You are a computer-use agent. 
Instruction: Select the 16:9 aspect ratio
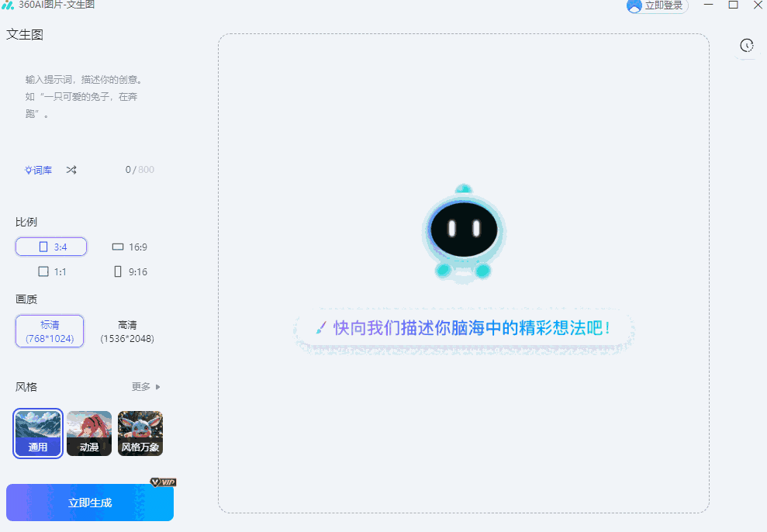[129, 247]
